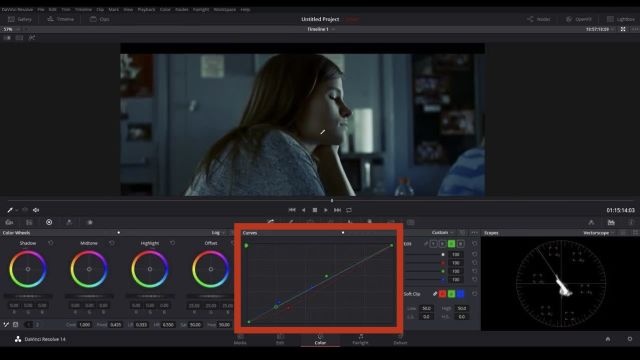Viewport: 640px width, 360px height.
Task: Open the Log wheels mode dropdown
Action: pyautogui.click(x=218, y=233)
